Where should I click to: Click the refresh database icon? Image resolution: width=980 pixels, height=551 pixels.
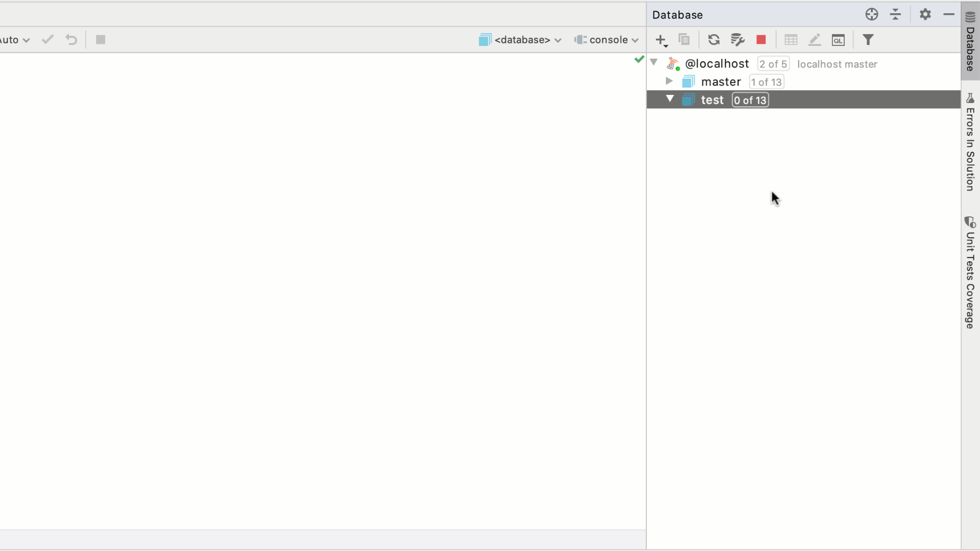click(714, 40)
